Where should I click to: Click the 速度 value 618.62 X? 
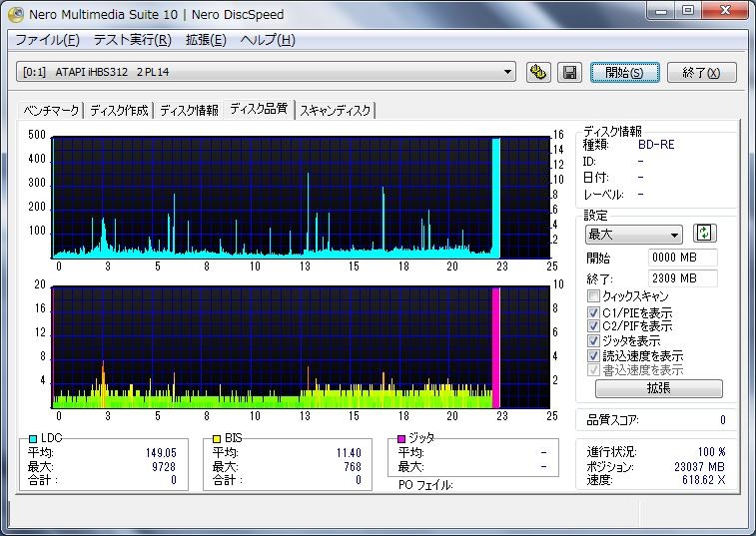tap(703, 480)
